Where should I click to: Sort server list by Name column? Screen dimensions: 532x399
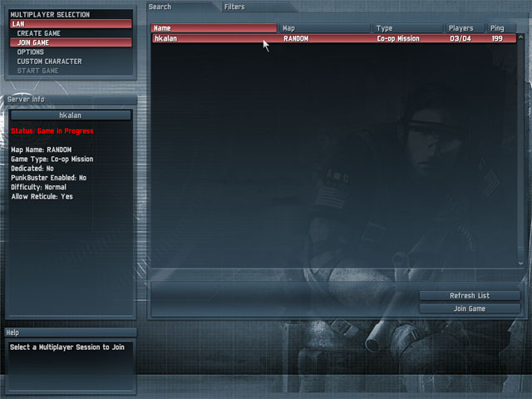click(x=214, y=28)
